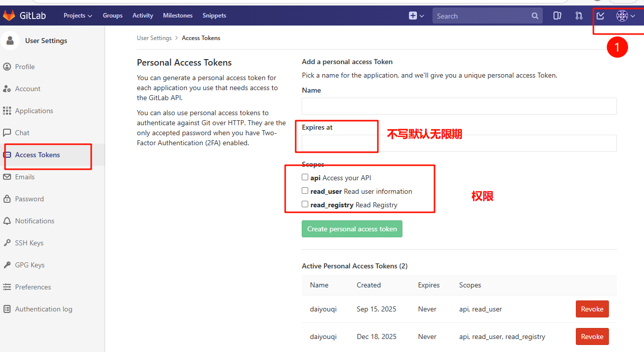Open Milestones in the top navigation

pos(178,16)
